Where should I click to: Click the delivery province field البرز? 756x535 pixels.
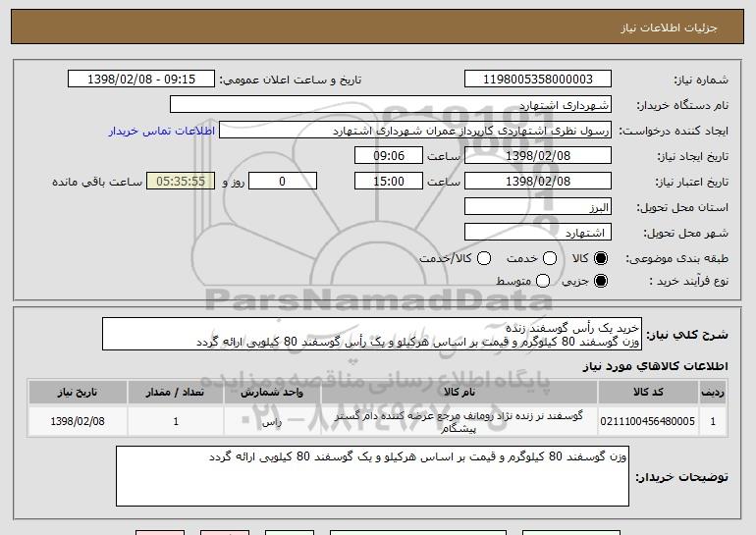click(x=538, y=207)
